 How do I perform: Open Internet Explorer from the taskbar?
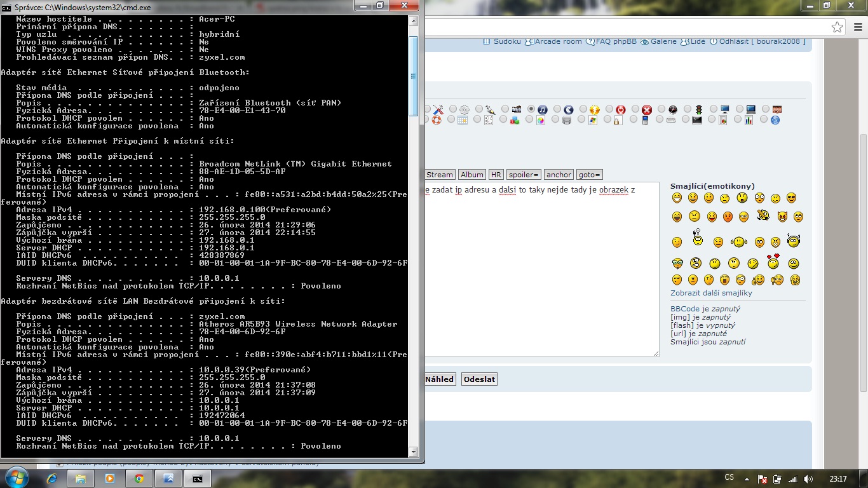51,478
